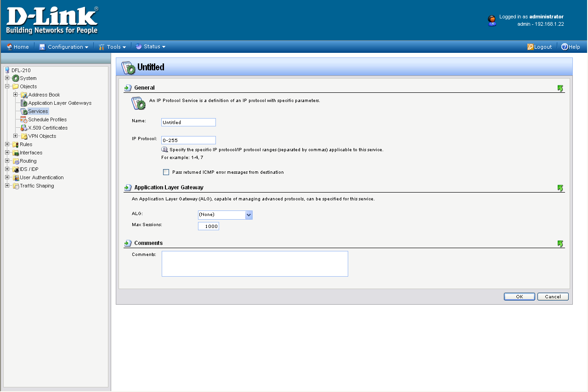Expand the Traffic Shaping node
588x392 pixels.
coord(7,186)
